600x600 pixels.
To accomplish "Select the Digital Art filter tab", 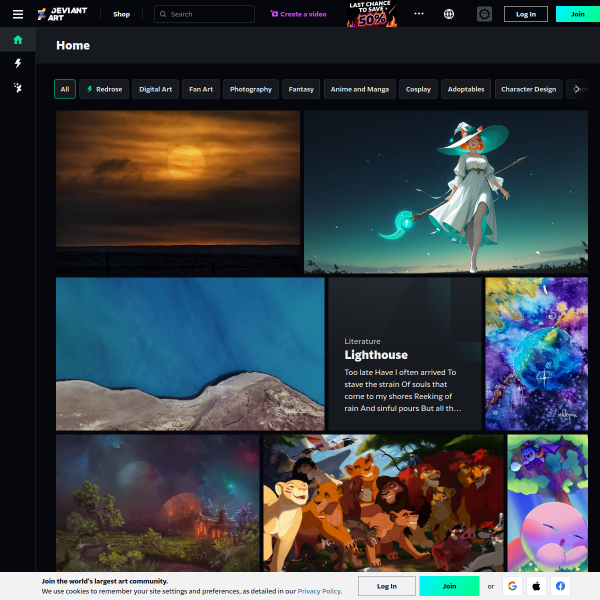I will (x=155, y=89).
